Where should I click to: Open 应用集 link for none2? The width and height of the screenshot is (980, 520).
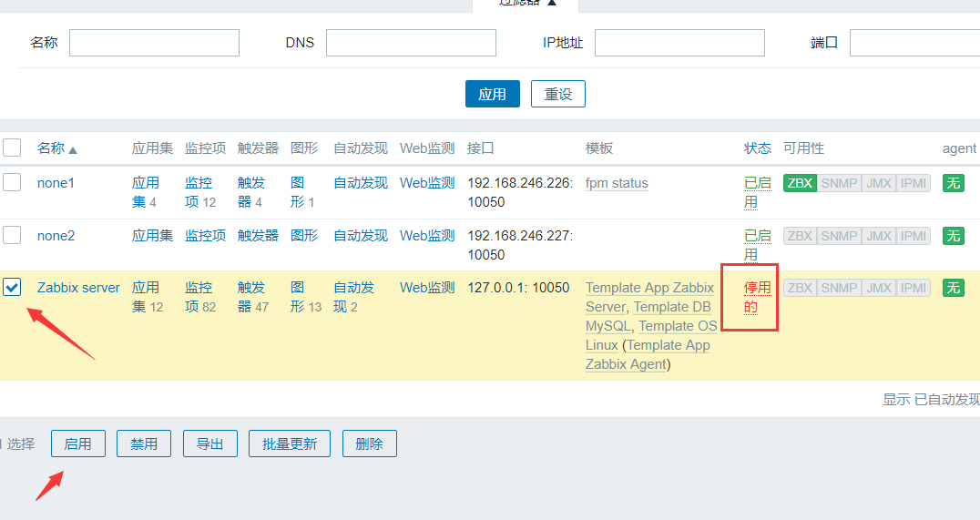152,236
